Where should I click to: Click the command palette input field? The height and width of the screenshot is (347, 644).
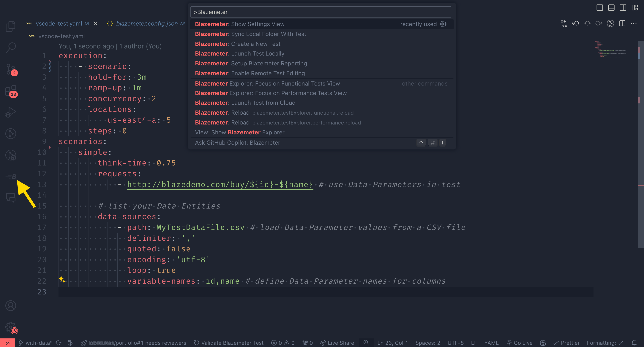click(321, 12)
